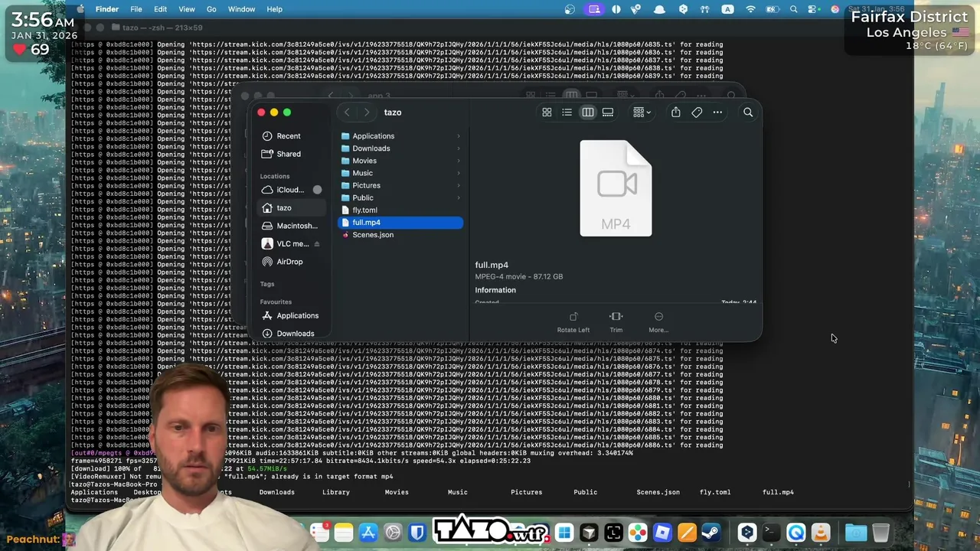Switch Finder to list view

[567, 112]
